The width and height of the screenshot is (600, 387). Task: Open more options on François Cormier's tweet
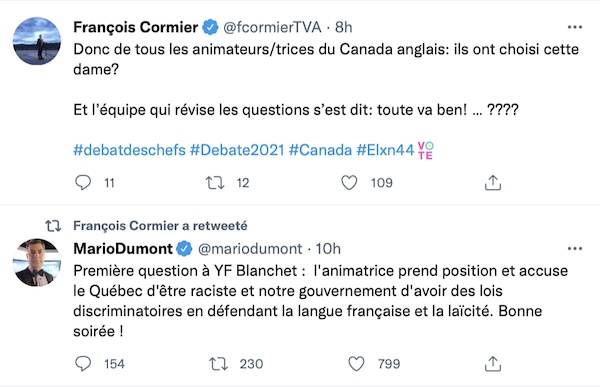(x=575, y=27)
